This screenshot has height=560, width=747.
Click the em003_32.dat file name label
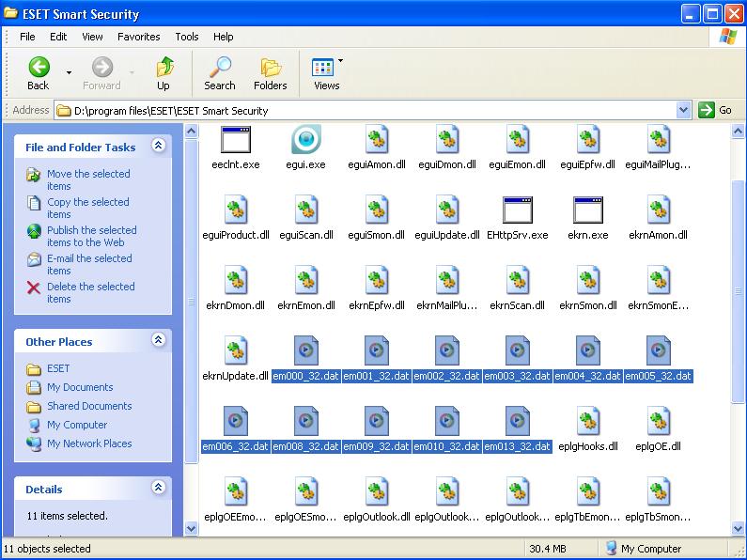click(518, 376)
